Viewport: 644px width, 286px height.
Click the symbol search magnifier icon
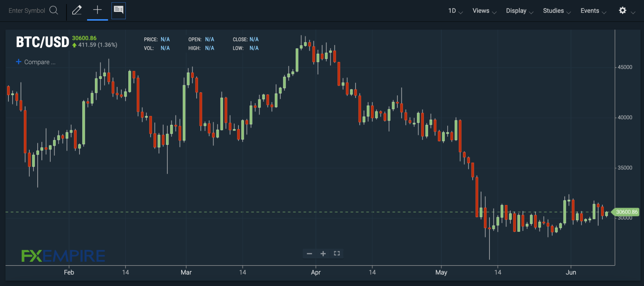[54, 10]
